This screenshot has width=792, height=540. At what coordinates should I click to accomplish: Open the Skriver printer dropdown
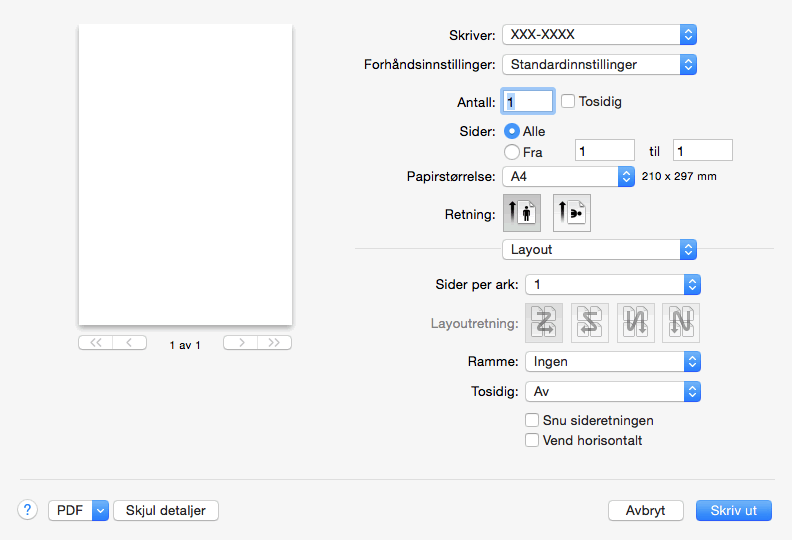pyautogui.click(x=600, y=34)
